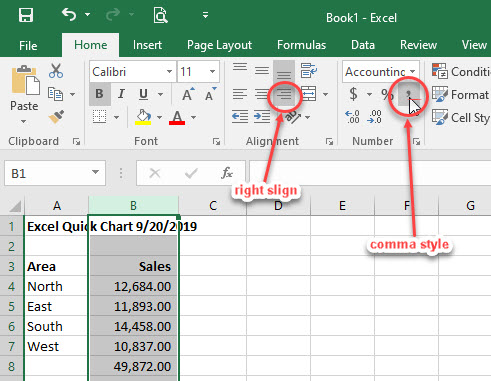491x381 pixels.
Task: Open the Data tab
Action: tap(363, 45)
